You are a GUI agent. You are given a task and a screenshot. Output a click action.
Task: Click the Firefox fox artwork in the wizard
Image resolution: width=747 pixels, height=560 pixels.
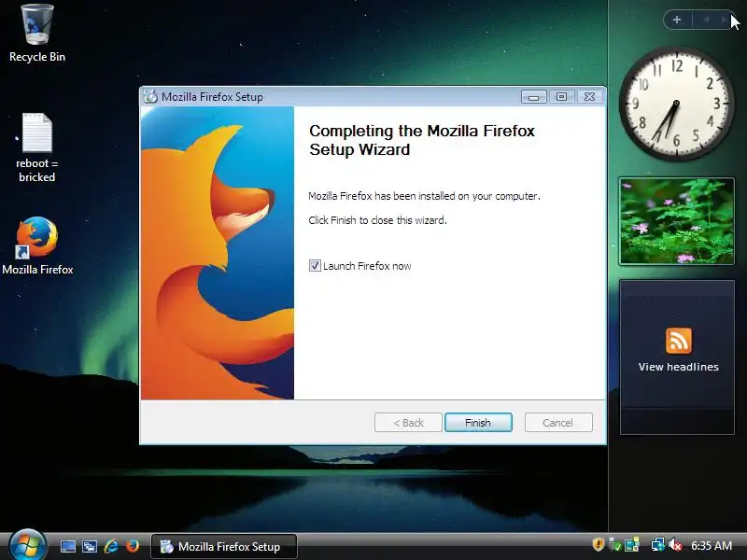(x=218, y=252)
